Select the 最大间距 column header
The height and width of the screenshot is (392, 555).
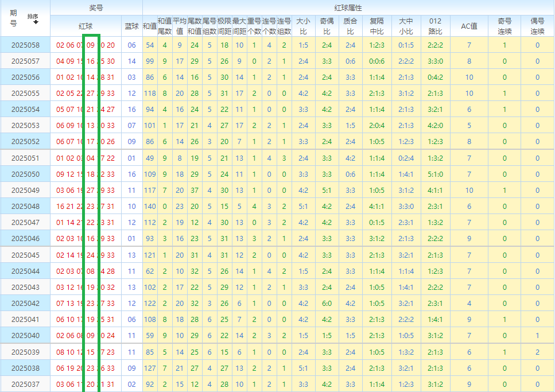click(239, 26)
